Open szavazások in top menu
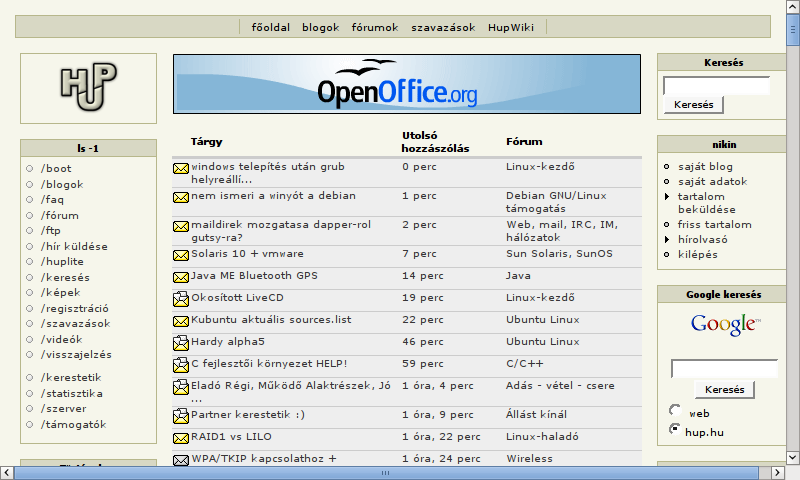Screen dimensions: 800x480 pyautogui.click(x=443, y=28)
